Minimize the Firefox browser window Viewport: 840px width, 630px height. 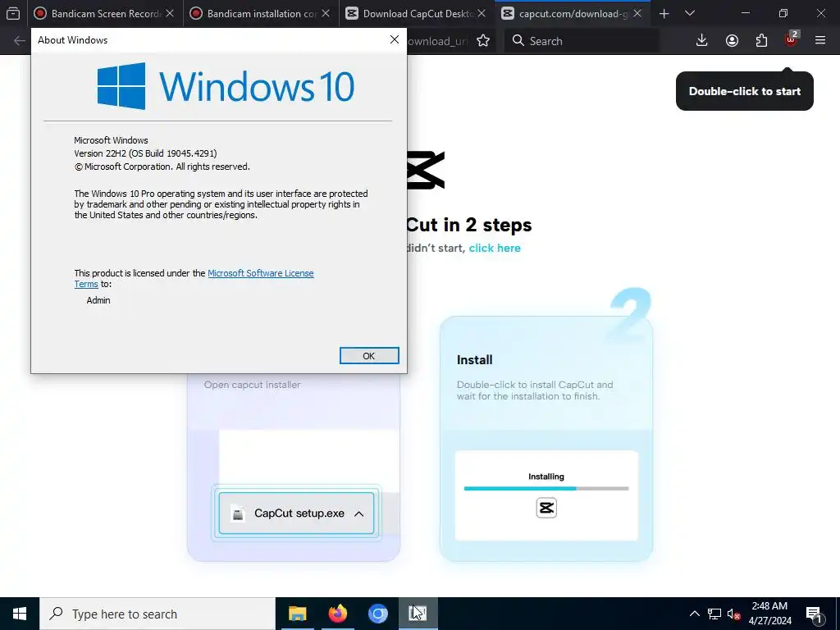746,13
